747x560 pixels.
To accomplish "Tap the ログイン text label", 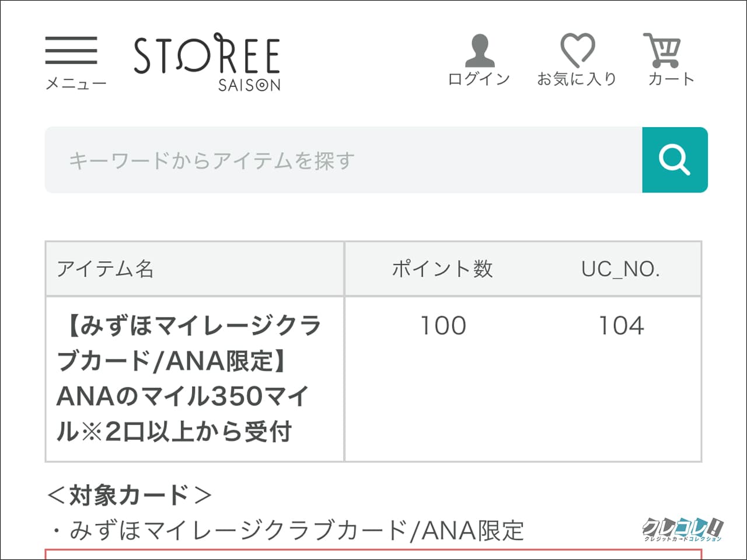I will tap(479, 79).
